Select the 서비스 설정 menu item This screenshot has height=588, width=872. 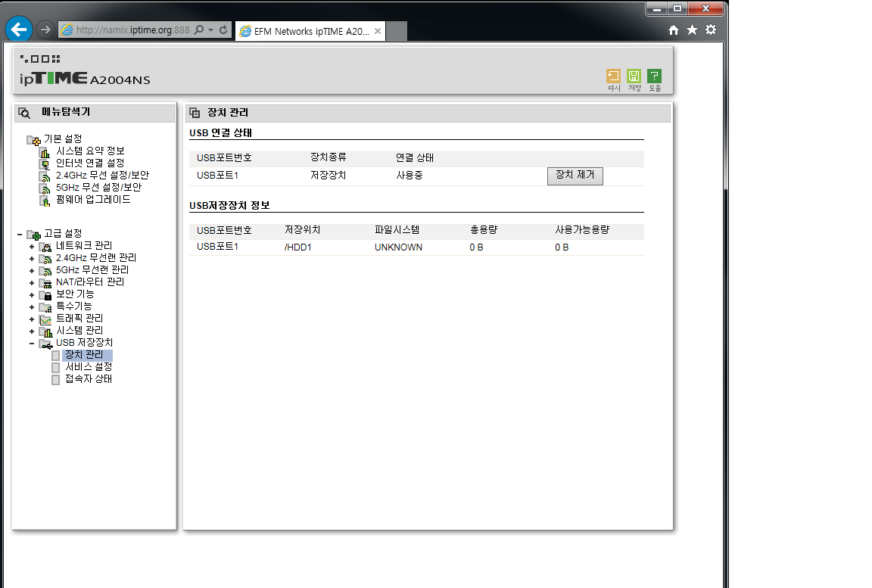[89, 367]
